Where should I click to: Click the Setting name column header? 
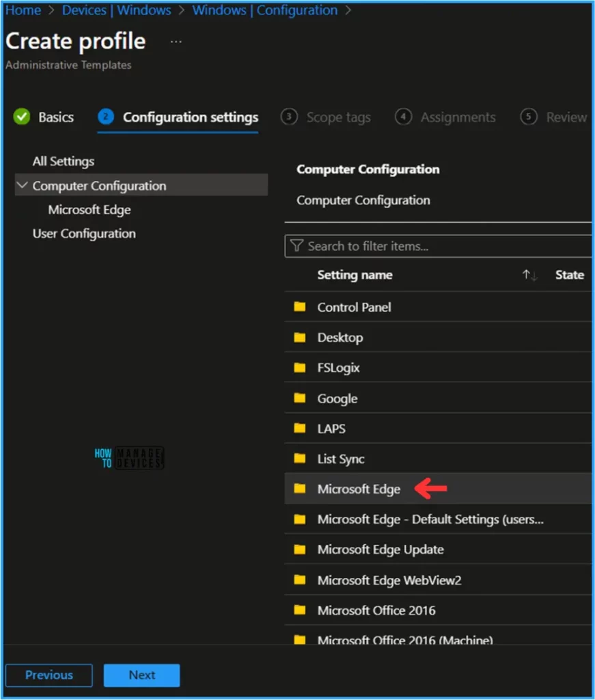click(x=355, y=275)
